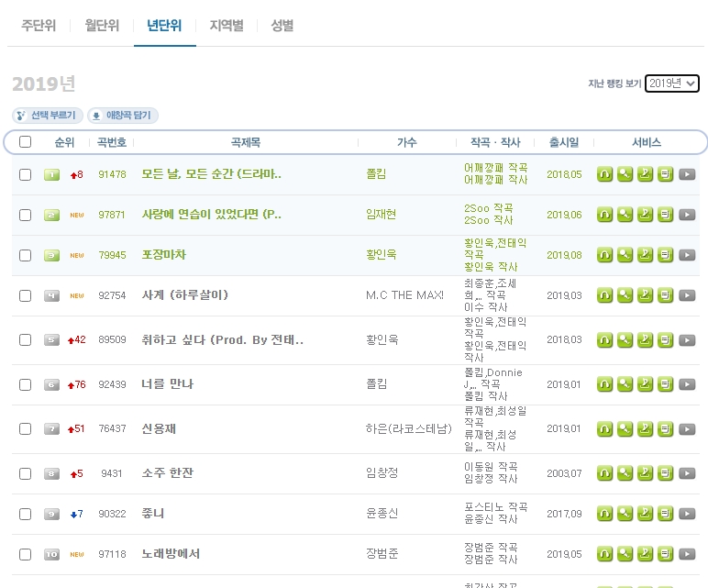Switch to 월단위 tab
Screen dimensions: 708x588
click(x=102, y=26)
